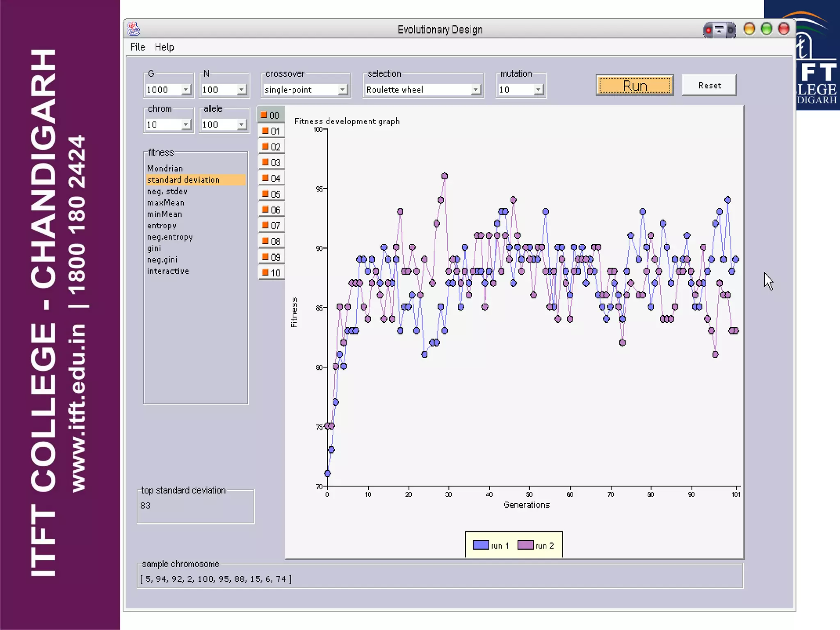Click the Evolutionary Design app icon in title bar

pos(134,29)
